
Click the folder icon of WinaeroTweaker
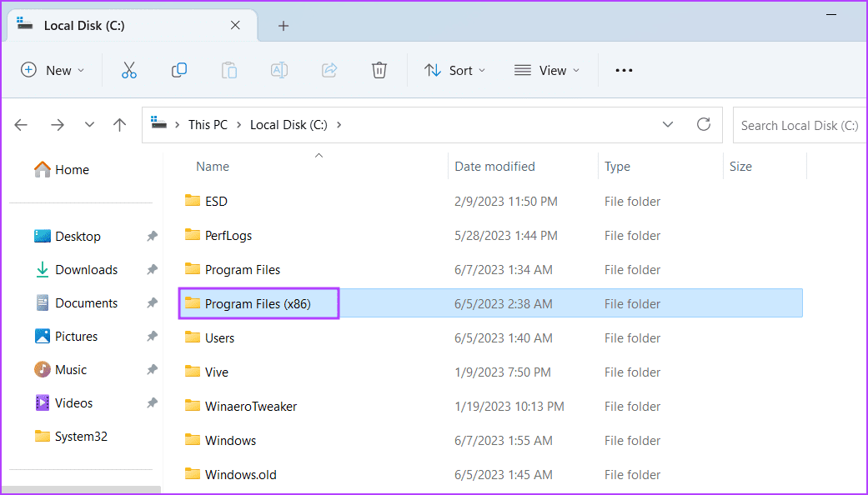click(192, 405)
